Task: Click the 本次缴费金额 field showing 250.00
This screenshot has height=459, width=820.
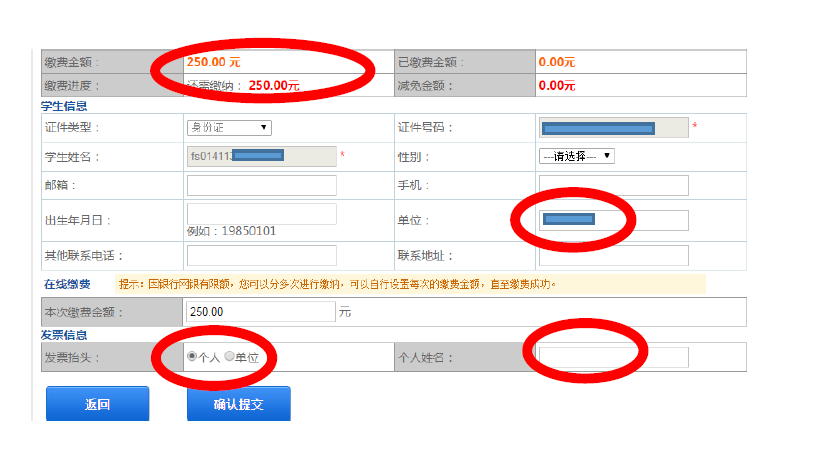Action: (x=261, y=311)
